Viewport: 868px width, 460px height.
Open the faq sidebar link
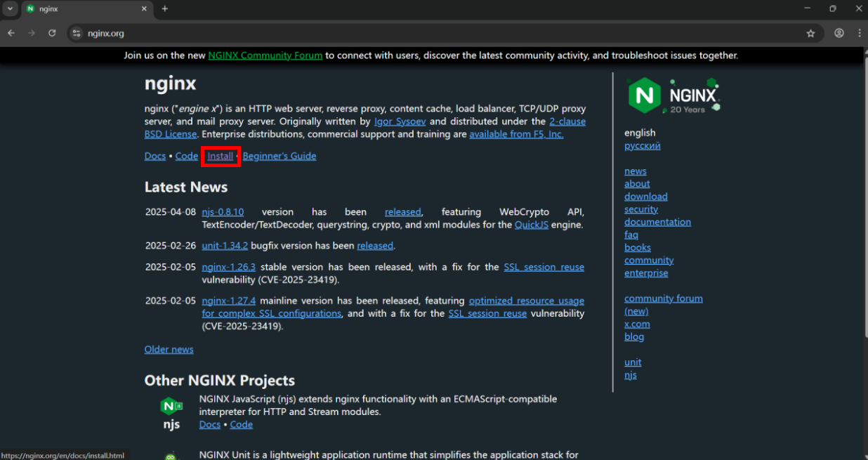[x=631, y=235]
